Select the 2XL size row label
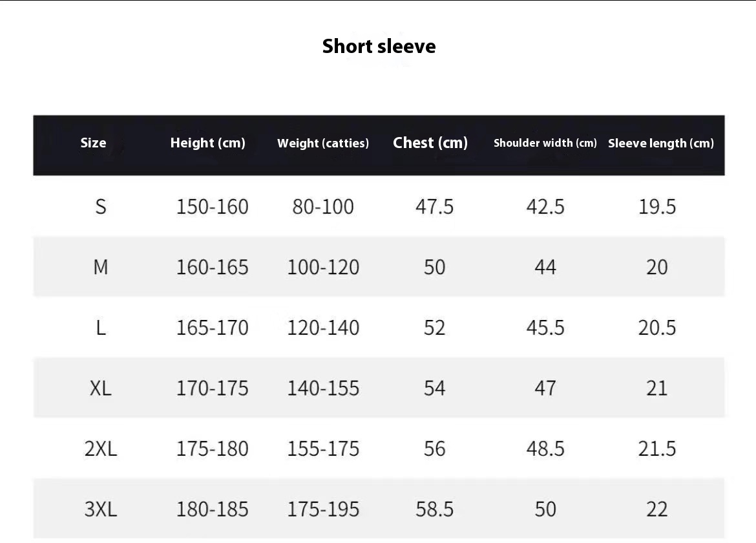Viewport: 756px width, 543px height. [x=101, y=449]
